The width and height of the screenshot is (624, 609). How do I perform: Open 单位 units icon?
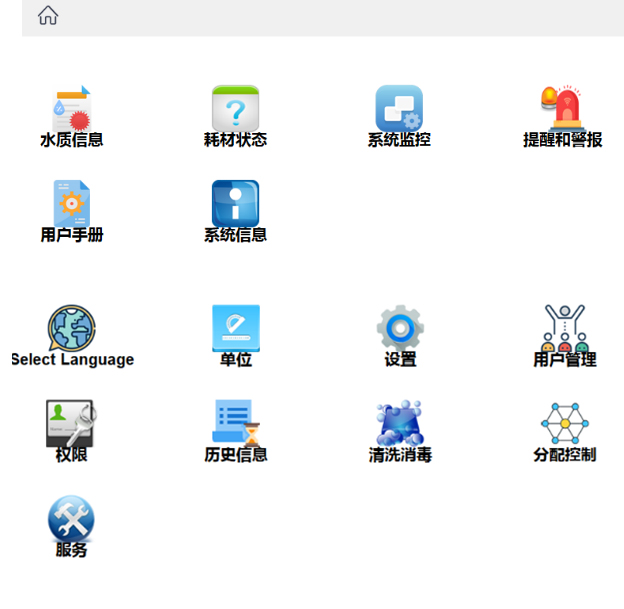click(235, 328)
